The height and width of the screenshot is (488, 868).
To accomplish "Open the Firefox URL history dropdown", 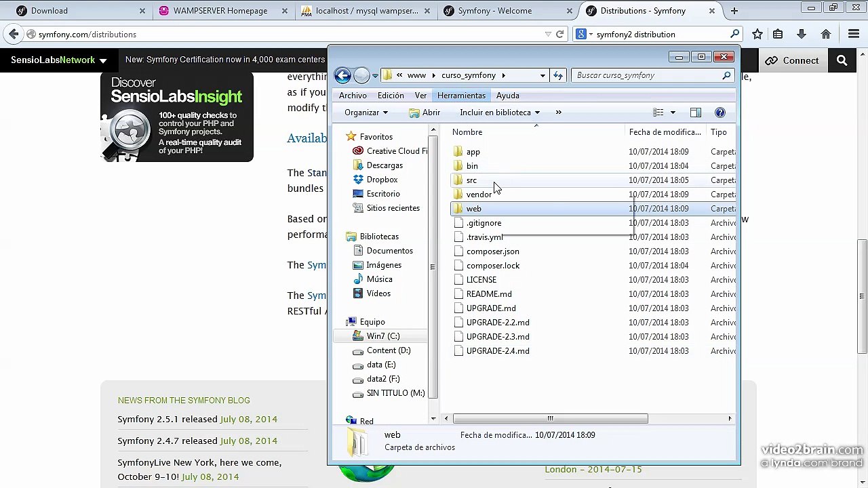I will point(548,34).
